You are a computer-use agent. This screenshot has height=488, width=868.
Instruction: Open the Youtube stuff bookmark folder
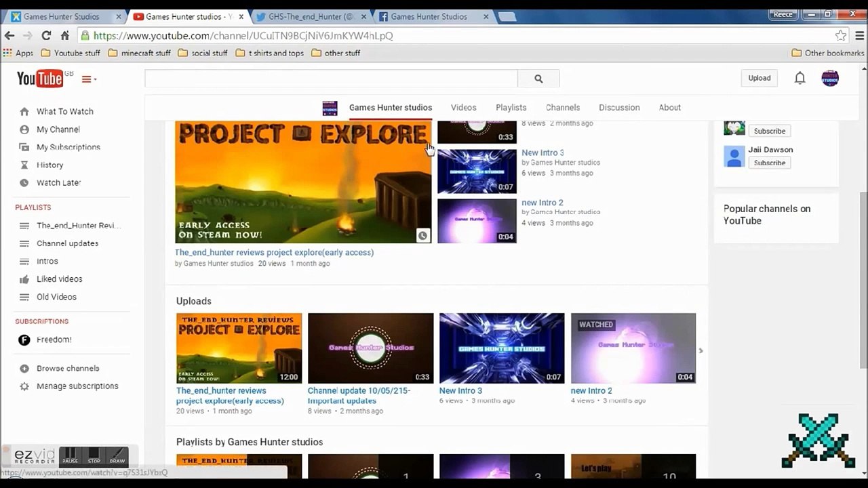[71, 53]
